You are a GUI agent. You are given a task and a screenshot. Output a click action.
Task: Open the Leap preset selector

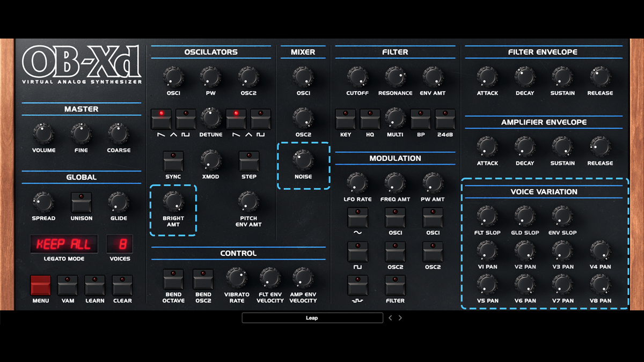[313, 317]
